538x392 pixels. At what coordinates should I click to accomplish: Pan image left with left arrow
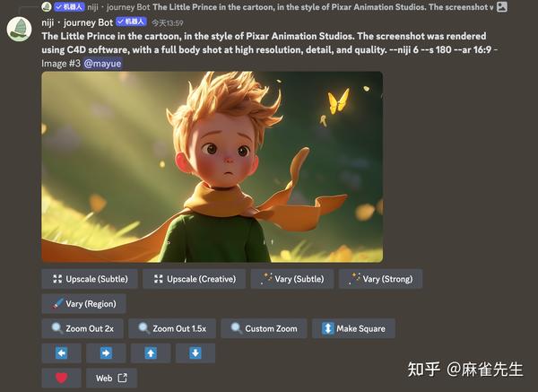click(x=61, y=353)
